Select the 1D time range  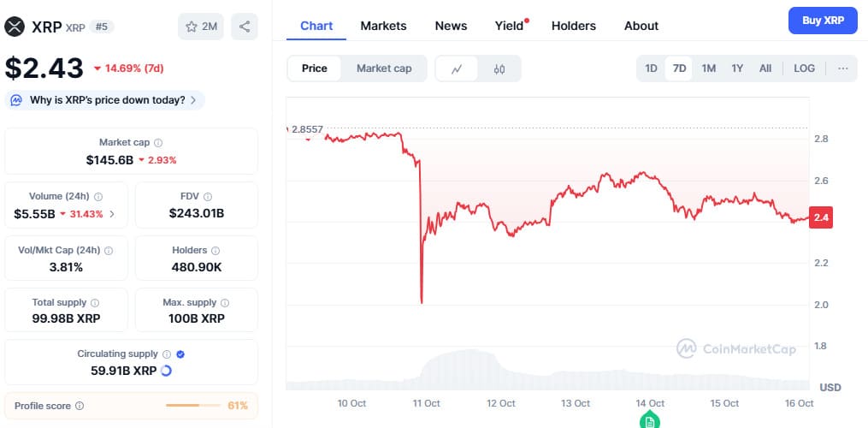point(651,68)
